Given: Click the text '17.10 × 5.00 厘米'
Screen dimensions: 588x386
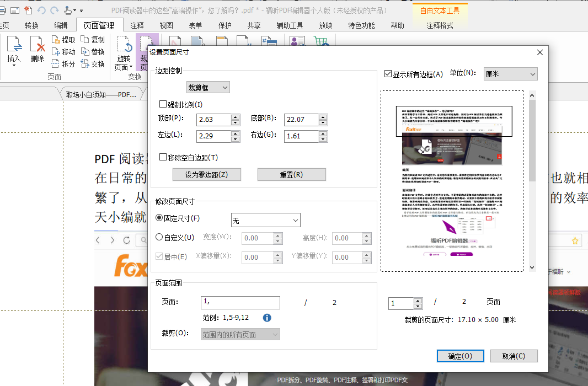Looking at the screenshot, I should 487,320.
